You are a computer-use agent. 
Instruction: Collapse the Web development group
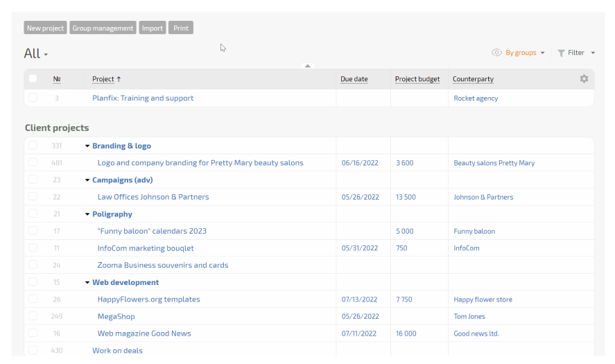coord(87,283)
